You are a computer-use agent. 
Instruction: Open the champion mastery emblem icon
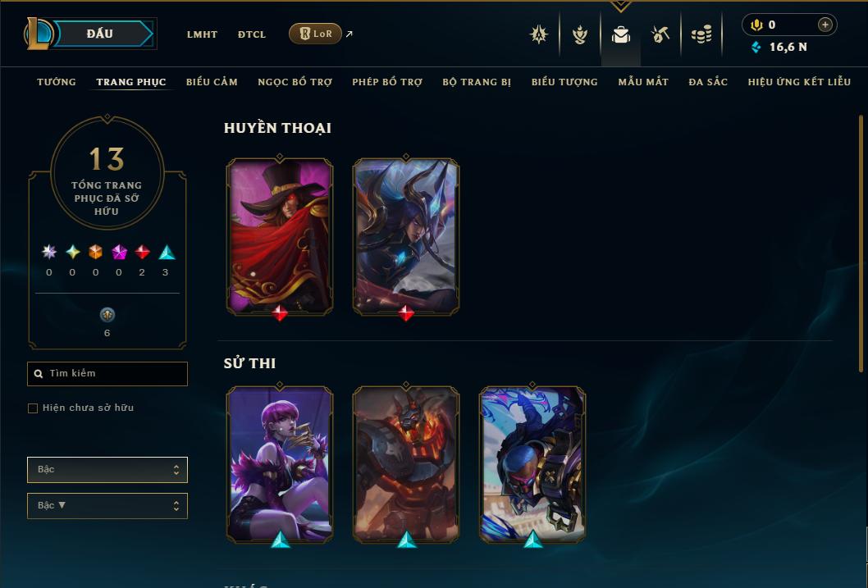point(539,34)
